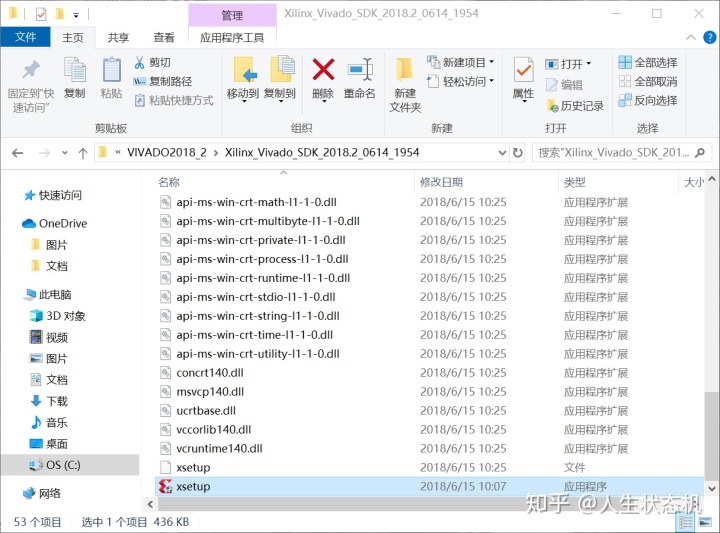The image size is (720, 533).
Task: Open the Move To (移动到) dropdown
Action: coord(243,101)
